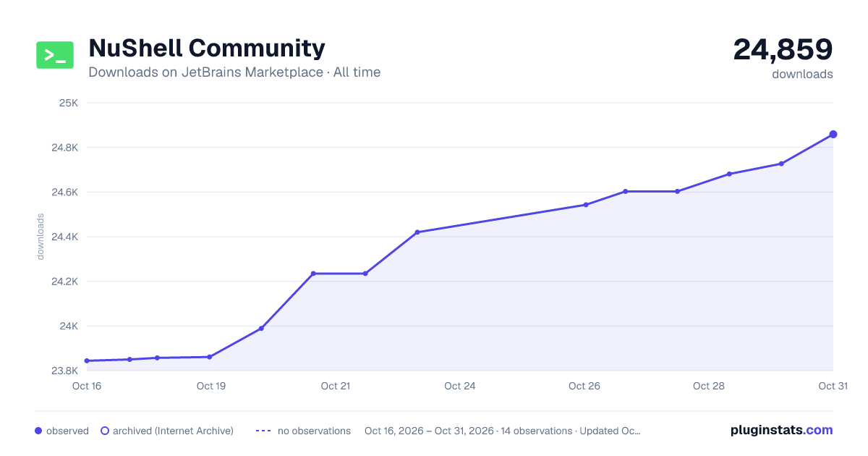Click the data point near 24K level

[x=261, y=329]
